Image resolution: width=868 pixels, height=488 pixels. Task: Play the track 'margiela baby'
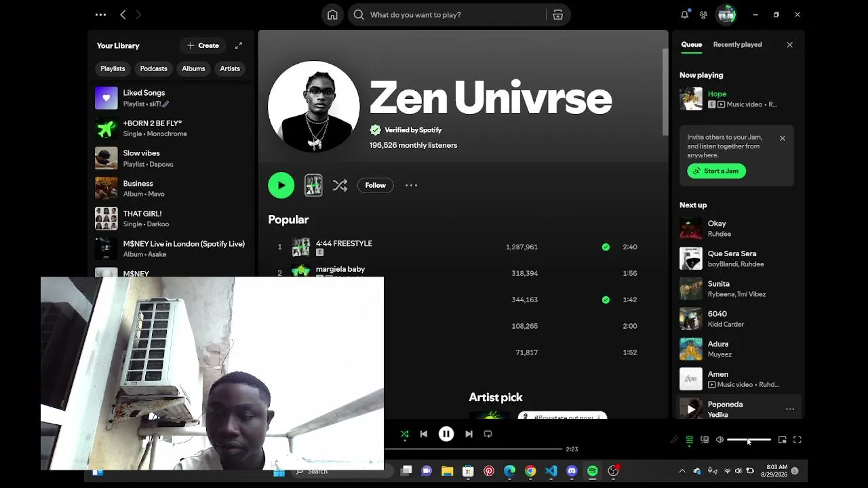click(x=340, y=269)
